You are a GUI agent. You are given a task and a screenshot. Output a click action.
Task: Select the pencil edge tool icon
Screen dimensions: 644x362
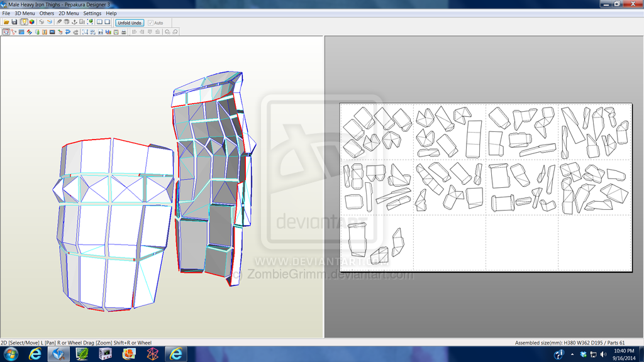coord(59,22)
